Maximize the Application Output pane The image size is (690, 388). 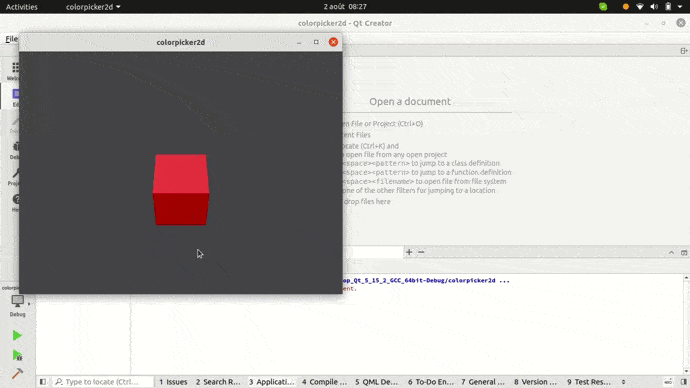point(684,253)
